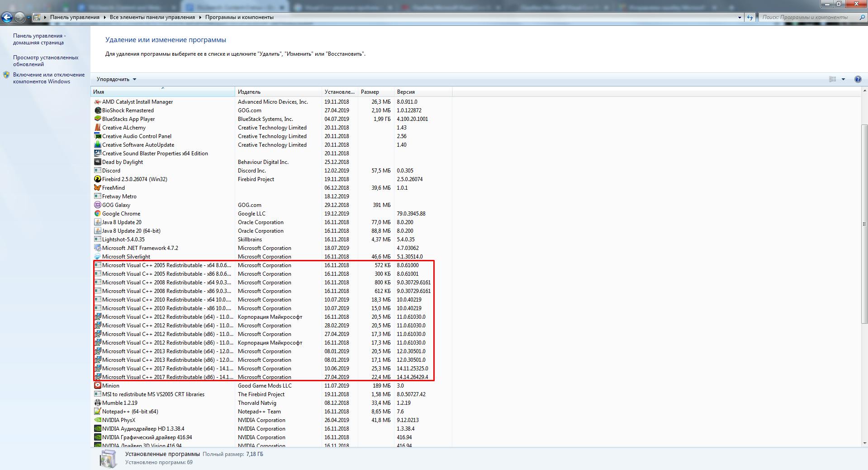
Task: Click the Google Chrome icon
Action: point(98,214)
